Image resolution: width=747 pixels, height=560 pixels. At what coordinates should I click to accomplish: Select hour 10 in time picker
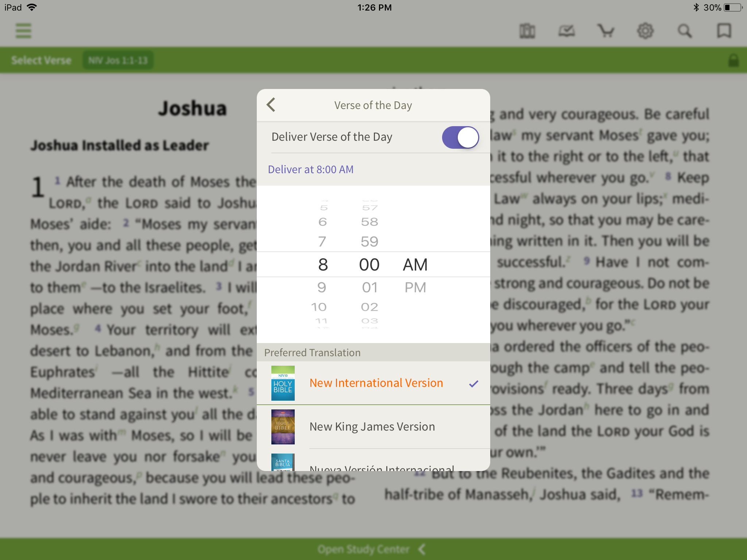coord(319,307)
